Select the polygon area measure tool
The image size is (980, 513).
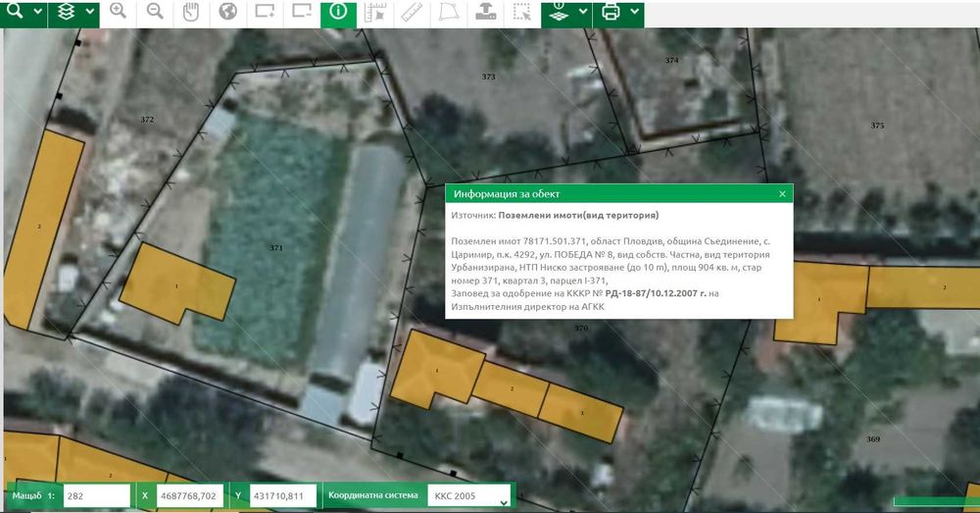[449, 12]
